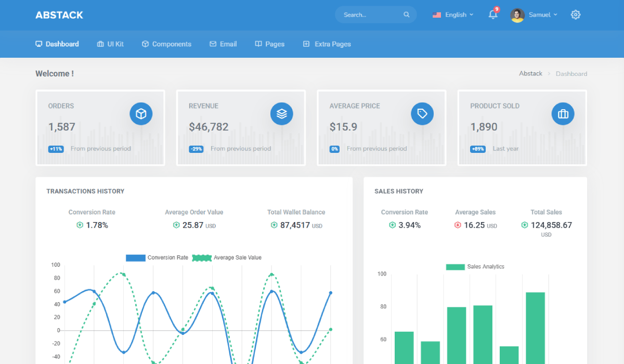Click the Dashboard breadcrumb text
The width and height of the screenshot is (624, 364).
tap(571, 74)
